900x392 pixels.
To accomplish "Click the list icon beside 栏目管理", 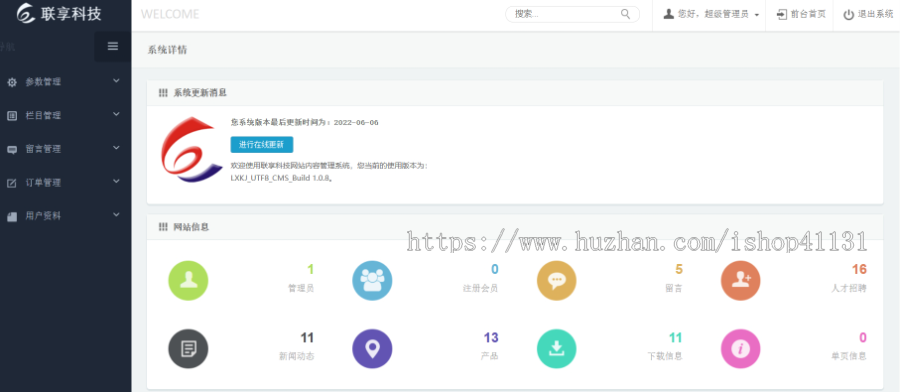I will 11,115.
